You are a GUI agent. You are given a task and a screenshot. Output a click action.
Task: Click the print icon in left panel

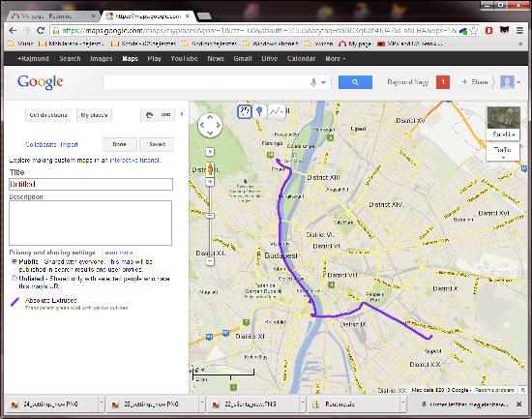point(149,115)
